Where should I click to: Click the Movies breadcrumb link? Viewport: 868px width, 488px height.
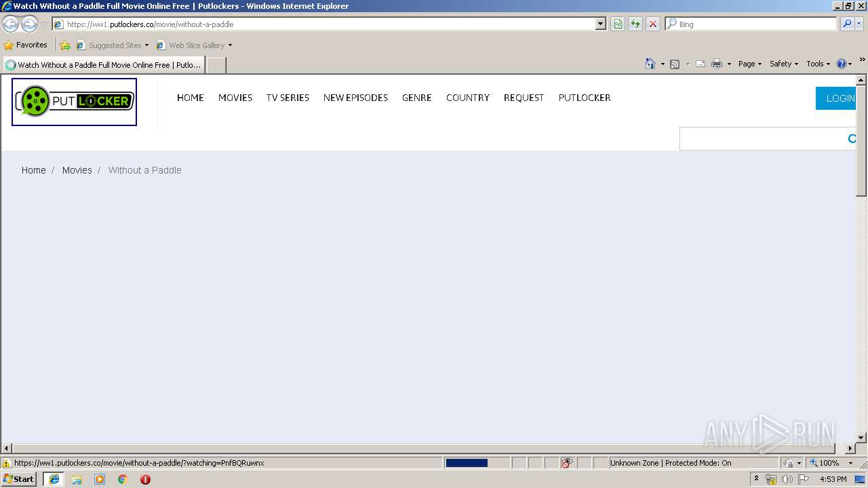click(77, 170)
